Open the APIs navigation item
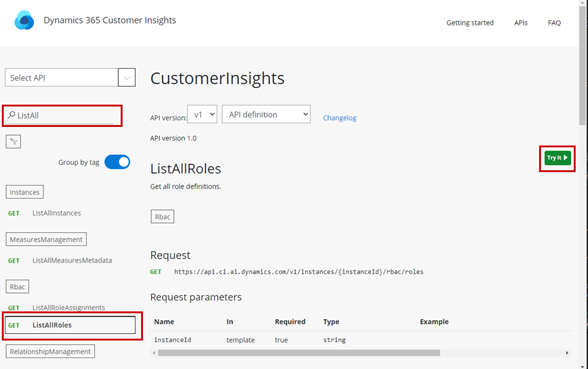Viewport: 588px width, 369px height. [521, 23]
